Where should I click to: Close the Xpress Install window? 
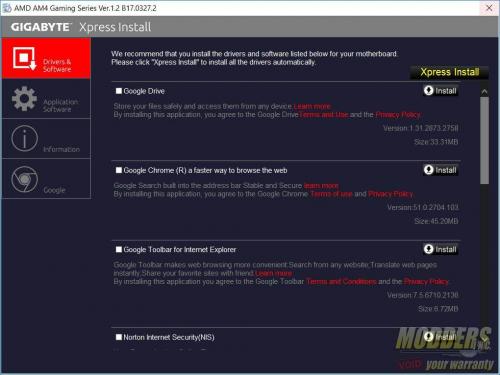[489, 8]
